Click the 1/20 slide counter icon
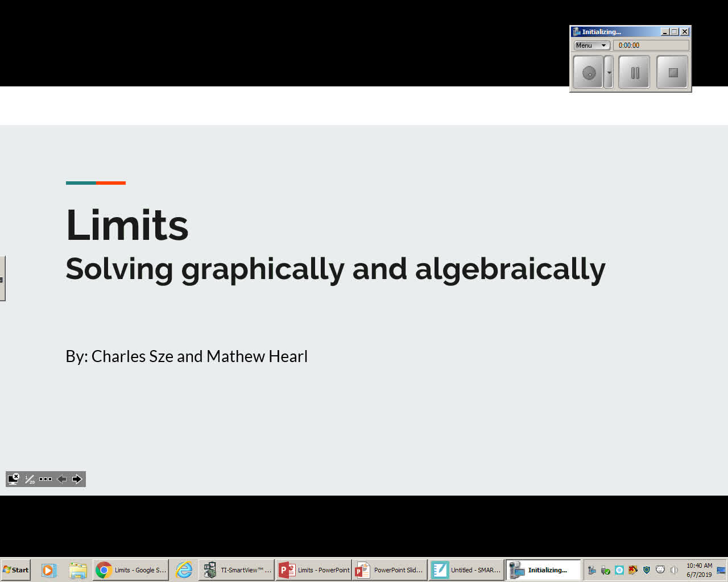This screenshot has width=728, height=582. (x=30, y=479)
